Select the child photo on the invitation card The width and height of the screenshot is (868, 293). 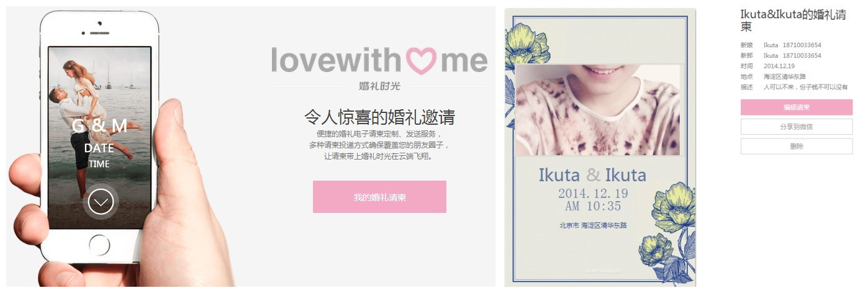597,110
